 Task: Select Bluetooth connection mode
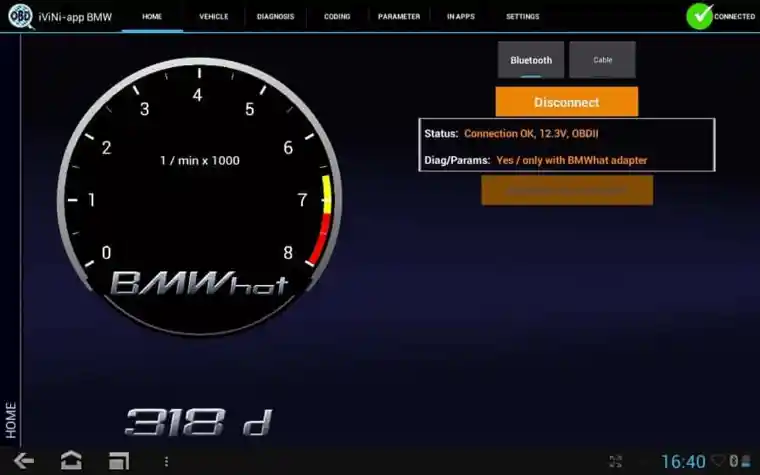531,60
